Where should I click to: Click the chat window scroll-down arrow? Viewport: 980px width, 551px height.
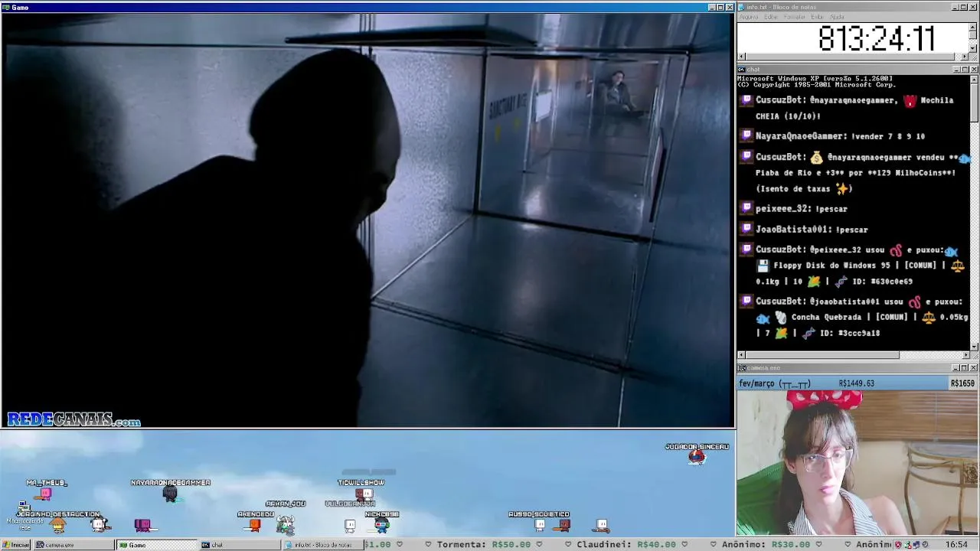tap(973, 346)
